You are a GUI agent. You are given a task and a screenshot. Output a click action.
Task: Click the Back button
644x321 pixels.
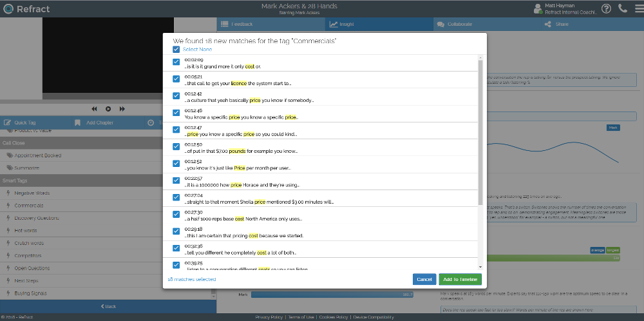click(x=108, y=306)
